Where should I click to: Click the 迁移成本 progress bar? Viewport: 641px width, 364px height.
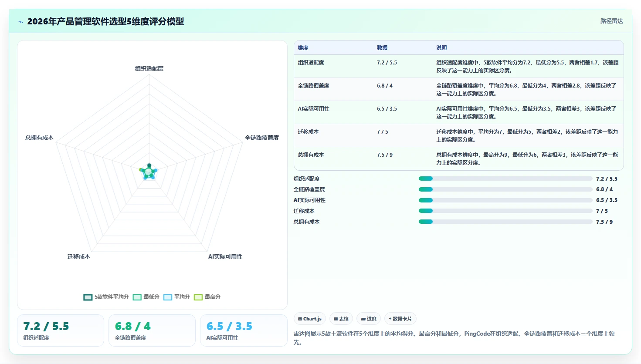click(505, 211)
